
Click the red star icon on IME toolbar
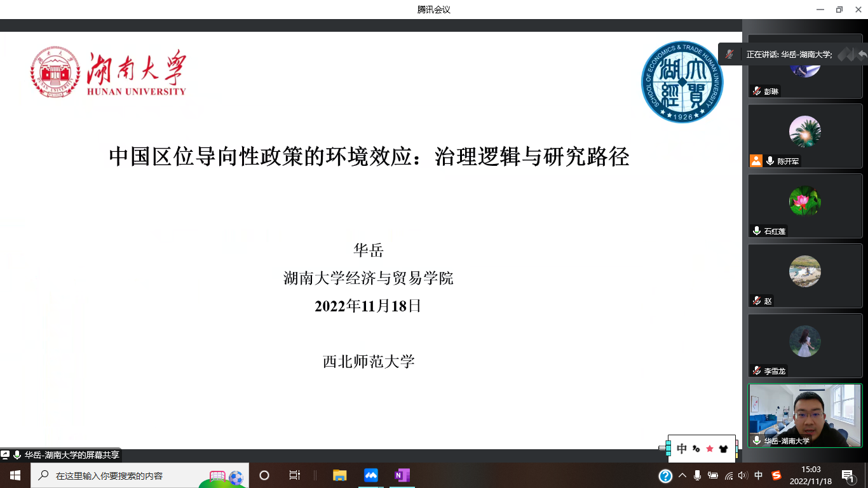710,449
